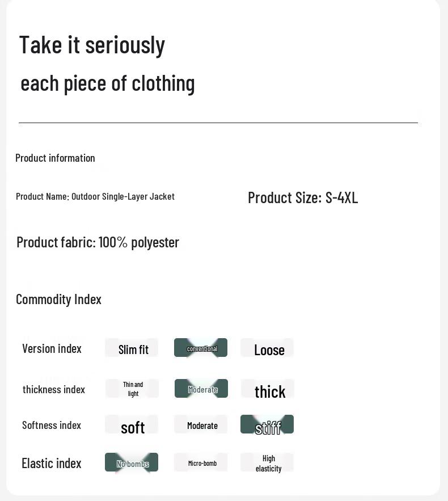Pick the Thin and light thickness option
This screenshot has height=501, width=448.
pos(132,389)
